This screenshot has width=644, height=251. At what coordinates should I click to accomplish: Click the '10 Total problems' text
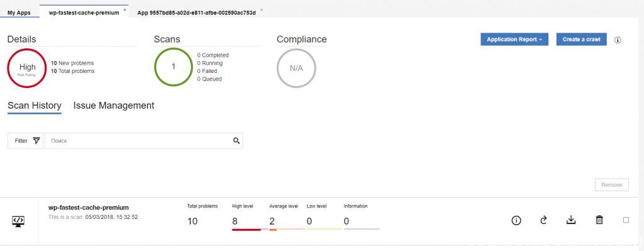73,71
